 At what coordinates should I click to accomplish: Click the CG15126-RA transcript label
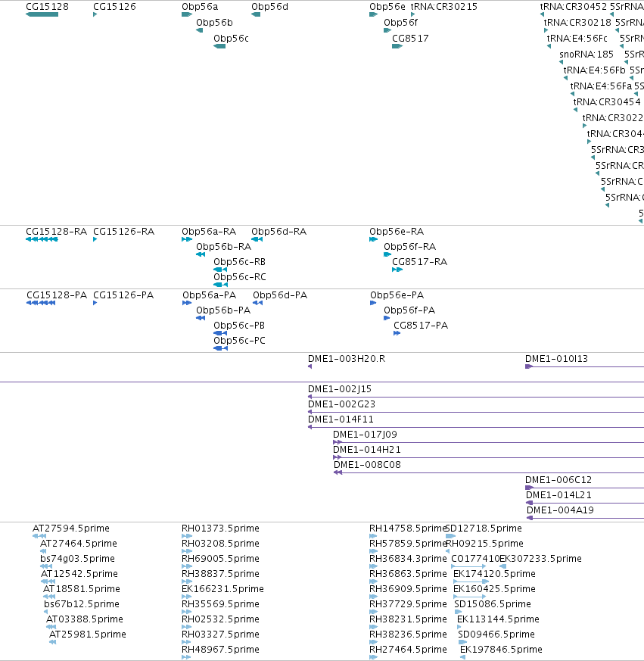(x=123, y=232)
